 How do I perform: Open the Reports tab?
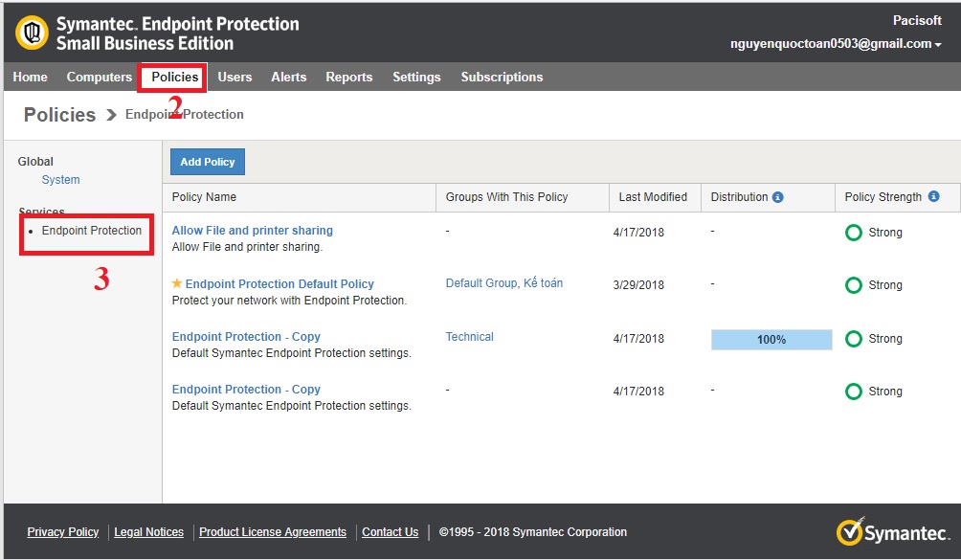tap(349, 78)
